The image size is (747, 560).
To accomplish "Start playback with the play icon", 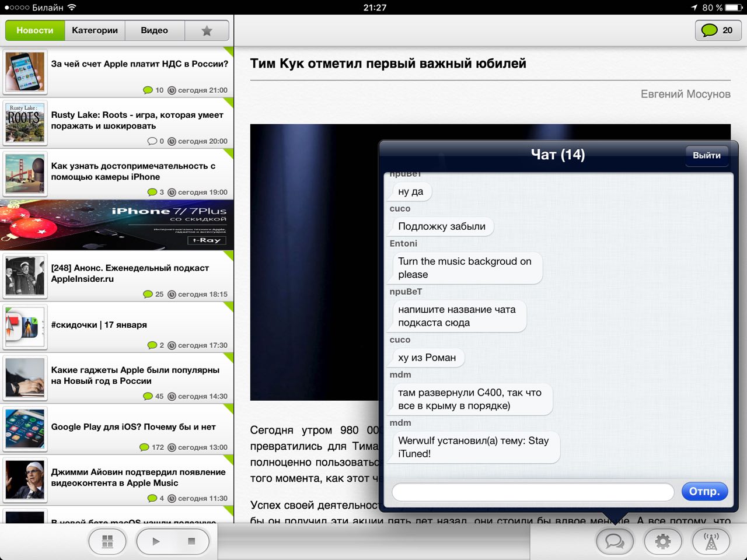I will point(156,541).
